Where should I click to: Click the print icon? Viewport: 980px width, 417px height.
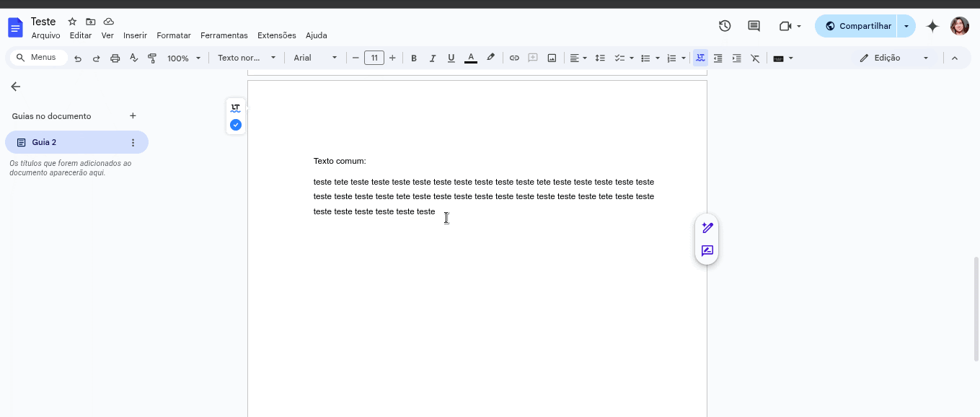(x=115, y=58)
